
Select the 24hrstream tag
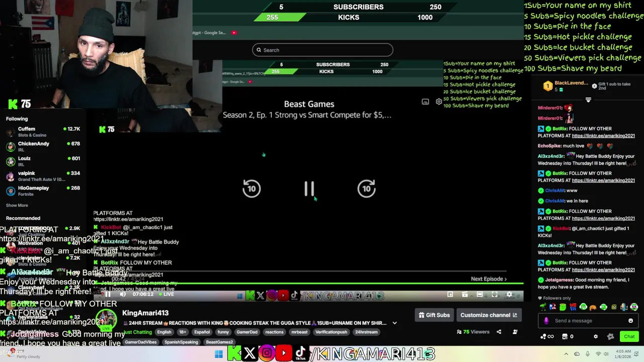tap(366, 332)
